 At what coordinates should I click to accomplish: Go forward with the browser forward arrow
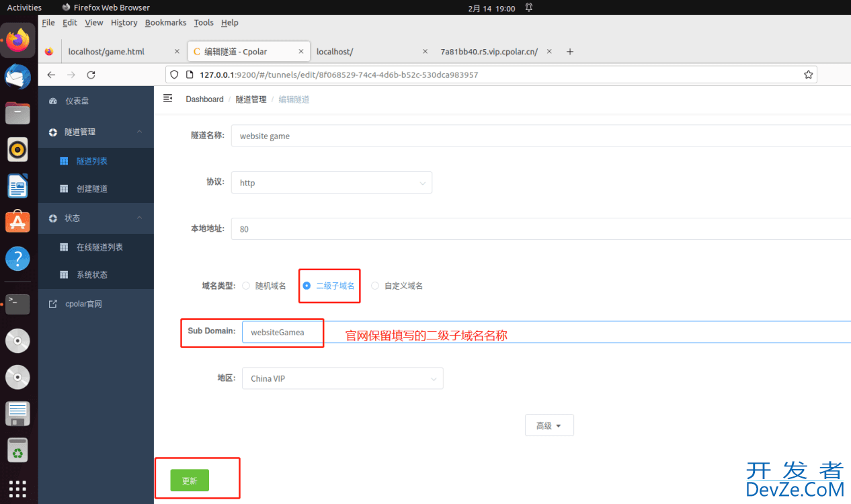tap(71, 75)
